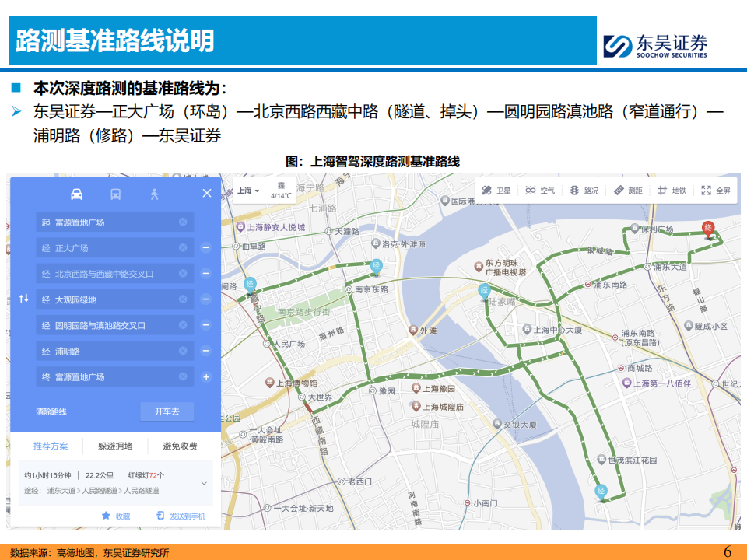747x560 pixels.
Task: Clear the start point 富源置地广场 field
Action: coord(183,222)
